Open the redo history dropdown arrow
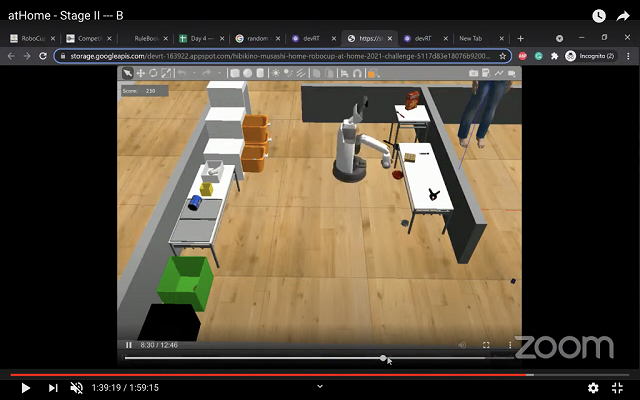Viewport: 640px width, 400px height. [x=219, y=73]
